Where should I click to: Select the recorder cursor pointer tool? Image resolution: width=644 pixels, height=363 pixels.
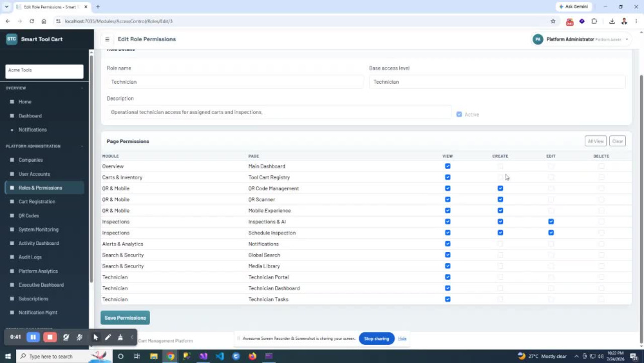click(95, 337)
